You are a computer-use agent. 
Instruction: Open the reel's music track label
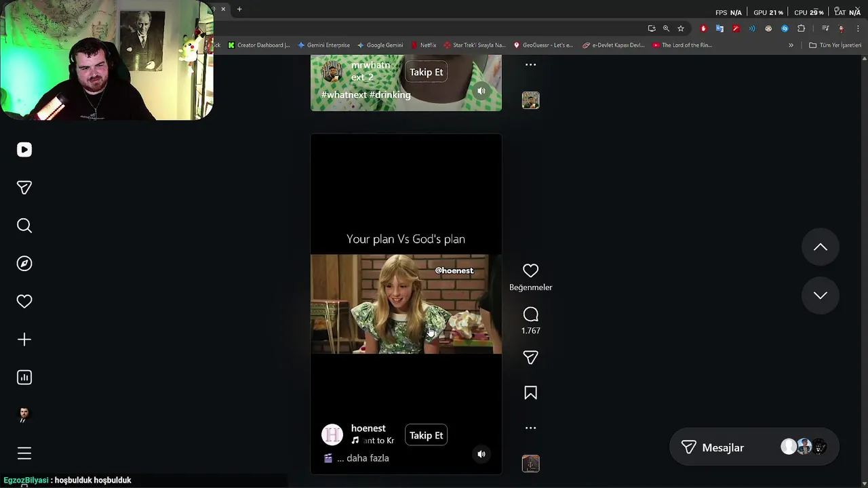373,441
